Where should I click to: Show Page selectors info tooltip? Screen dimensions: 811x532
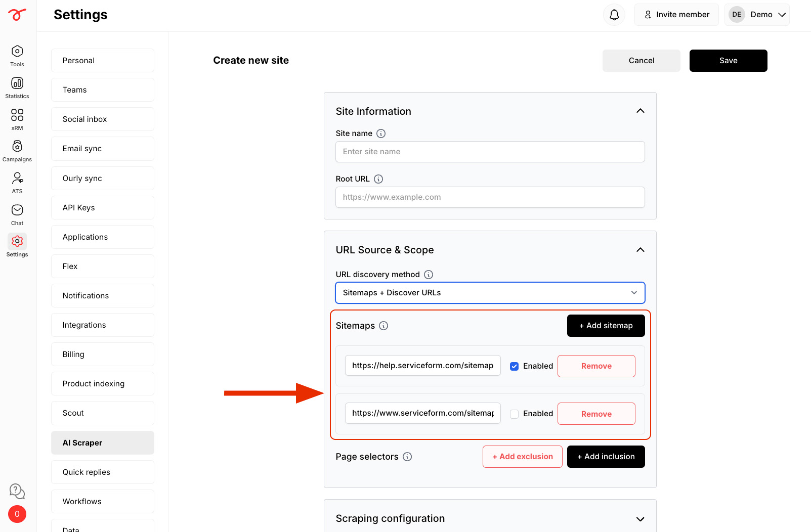[x=407, y=457]
